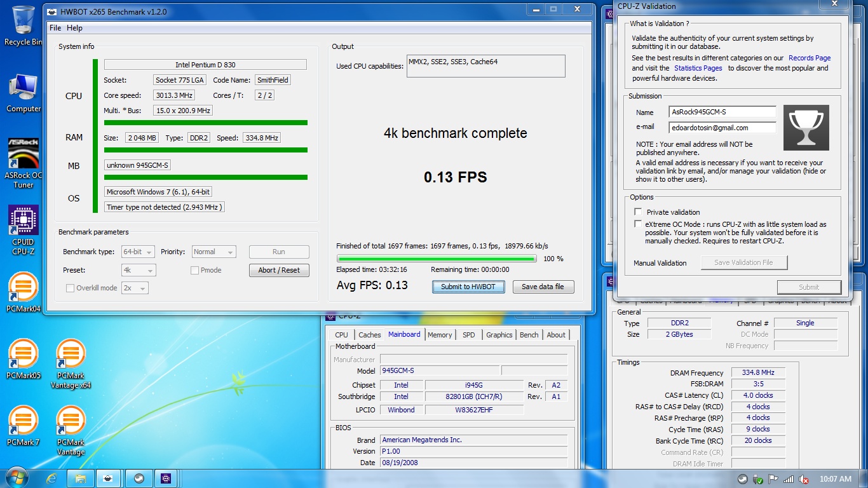Switch to the Graphics tab in CPU-Z
This screenshot has width=868, height=488.
[x=499, y=335]
